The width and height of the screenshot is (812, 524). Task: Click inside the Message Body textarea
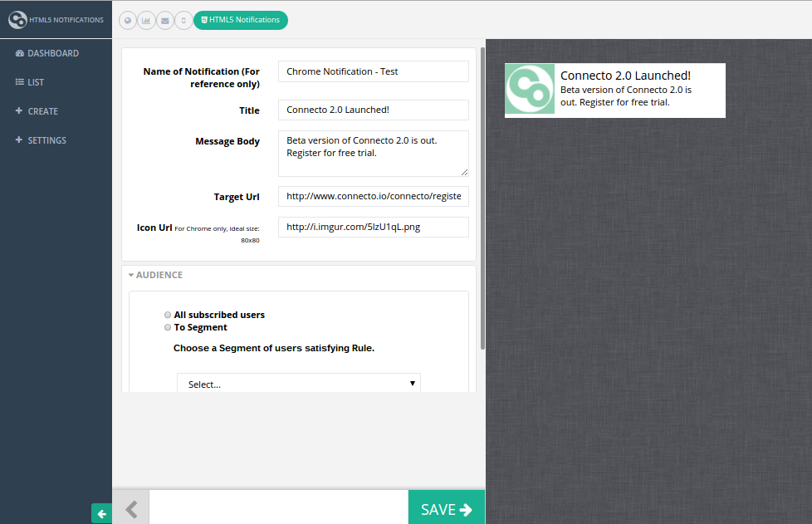tap(374, 154)
